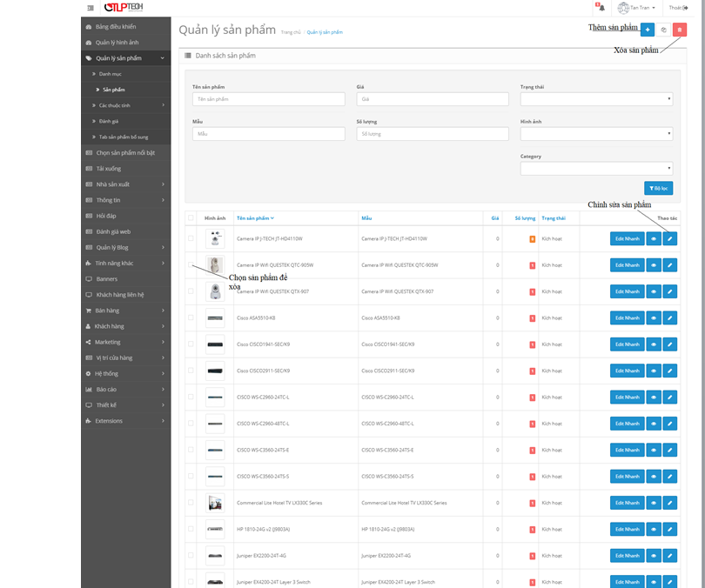Open Tab sản phẩm bổ sung submenu item
This screenshot has width=705, height=588.
(x=126, y=137)
